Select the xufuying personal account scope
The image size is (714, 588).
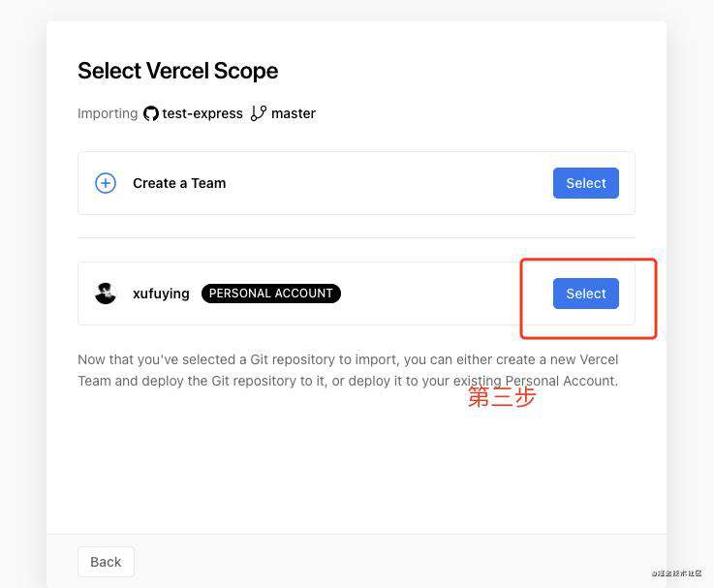[585, 294]
